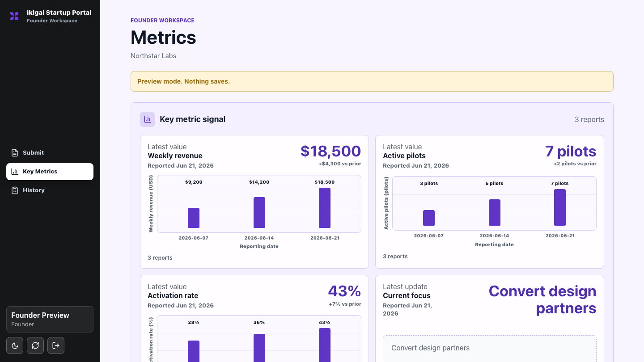
Task: Click the refresh arrows icon button
Action: pyautogui.click(x=35, y=345)
